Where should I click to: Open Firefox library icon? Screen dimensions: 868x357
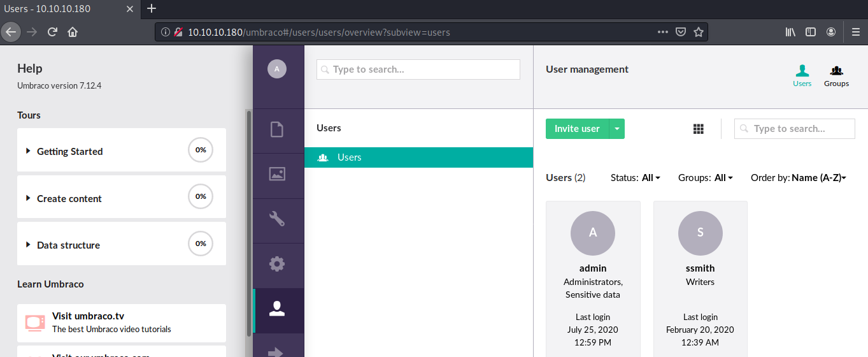click(x=790, y=32)
